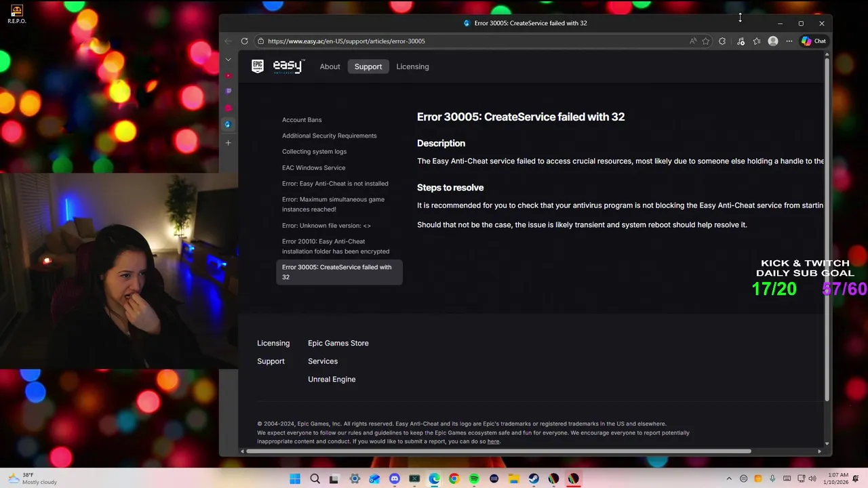This screenshot has height=488, width=868.
Task: Open Steam from the taskbar
Action: 534,479
